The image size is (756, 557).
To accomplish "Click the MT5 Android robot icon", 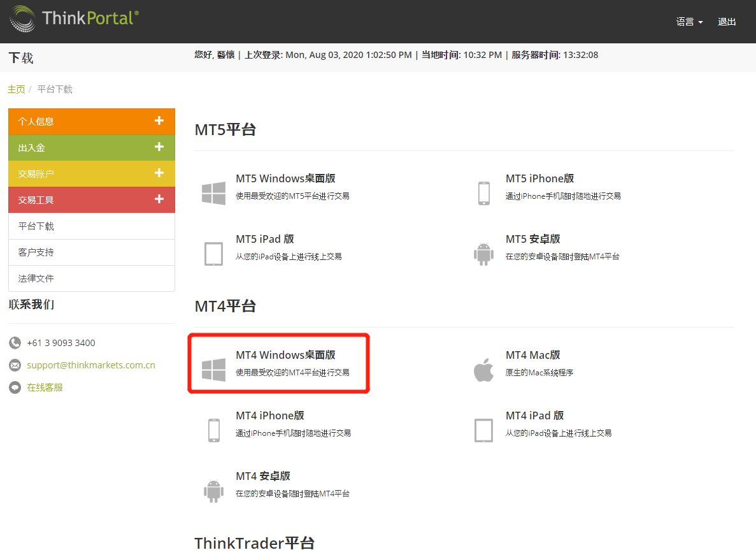I will [483, 254].
